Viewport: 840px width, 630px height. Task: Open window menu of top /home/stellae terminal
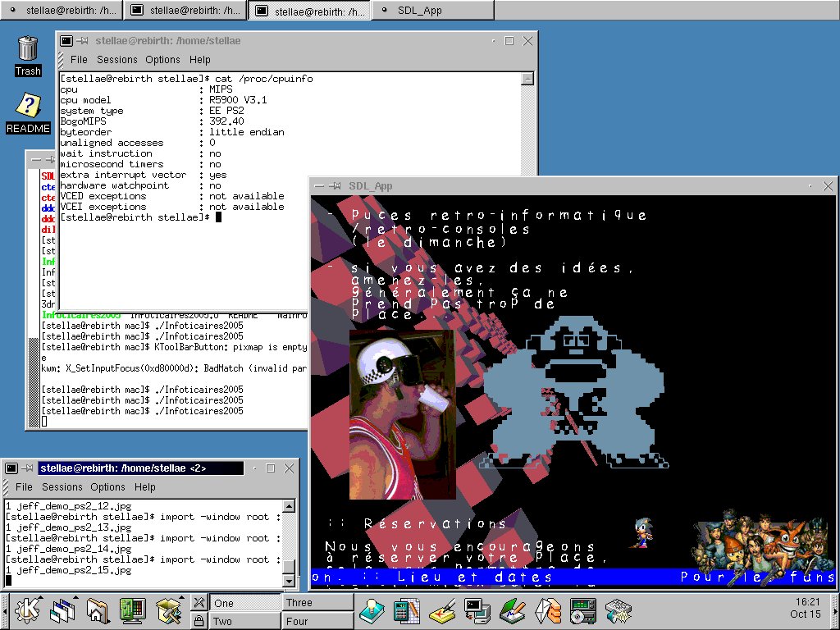click(x=66, y=41)
